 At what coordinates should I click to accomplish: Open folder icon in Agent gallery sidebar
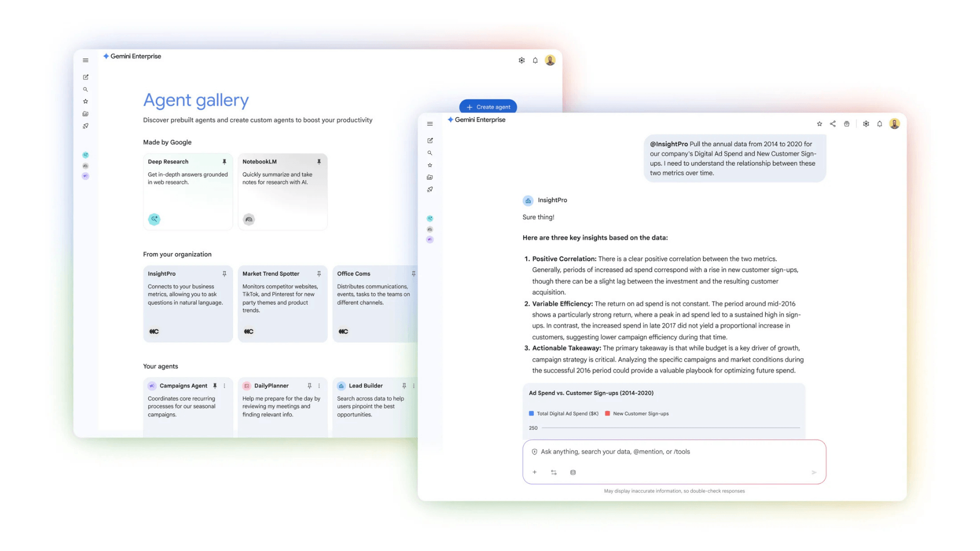point(86,114)
